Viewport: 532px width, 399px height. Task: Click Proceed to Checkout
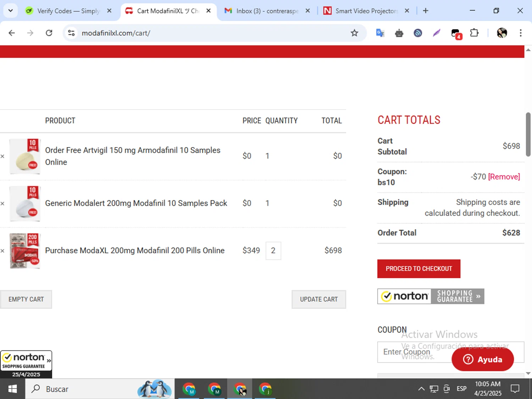pyautogui.click(x=419, y=269)
